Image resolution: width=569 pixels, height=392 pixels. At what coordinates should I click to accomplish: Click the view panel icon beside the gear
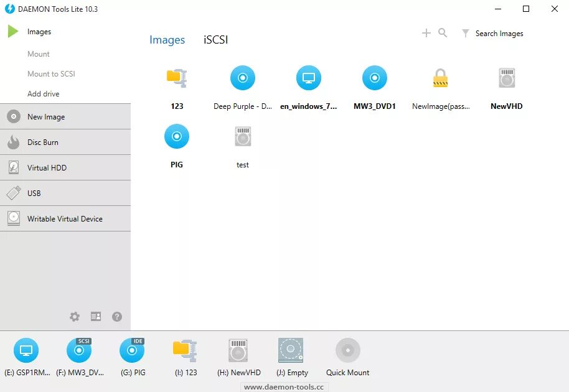(95, 316)
